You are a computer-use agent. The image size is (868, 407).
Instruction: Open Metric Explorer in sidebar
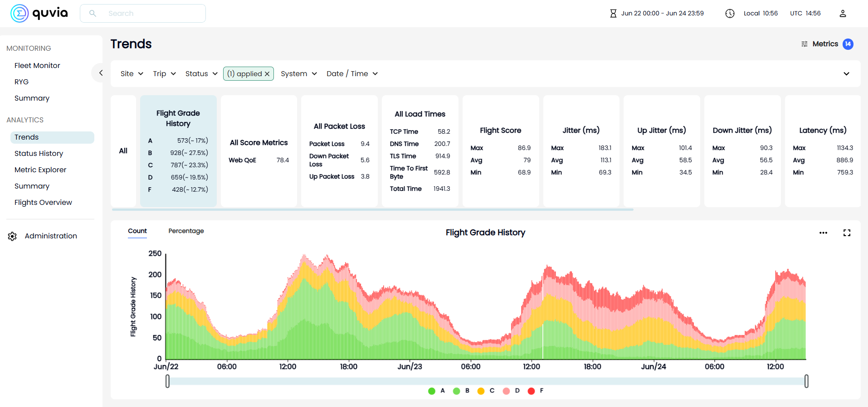(40, 170)
